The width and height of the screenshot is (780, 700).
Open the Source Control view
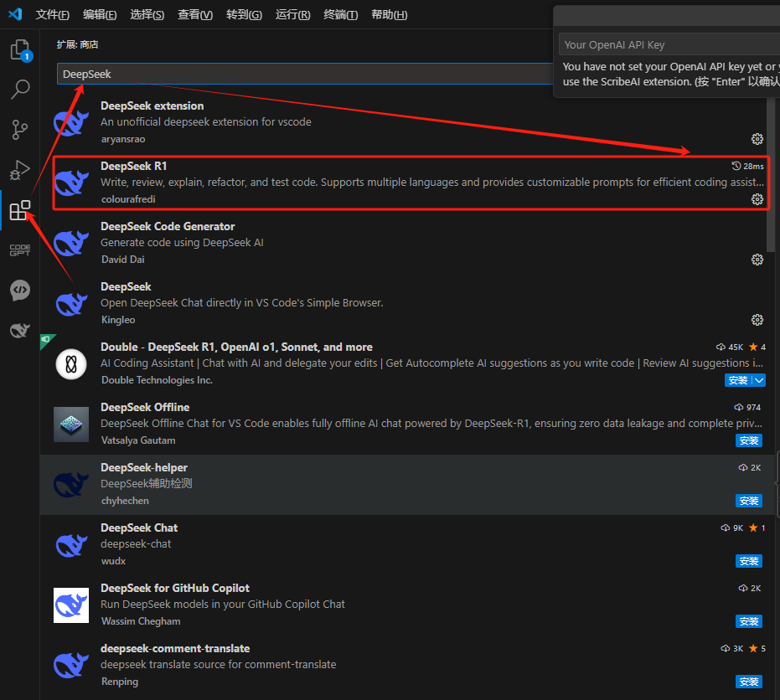click(20, 130)
